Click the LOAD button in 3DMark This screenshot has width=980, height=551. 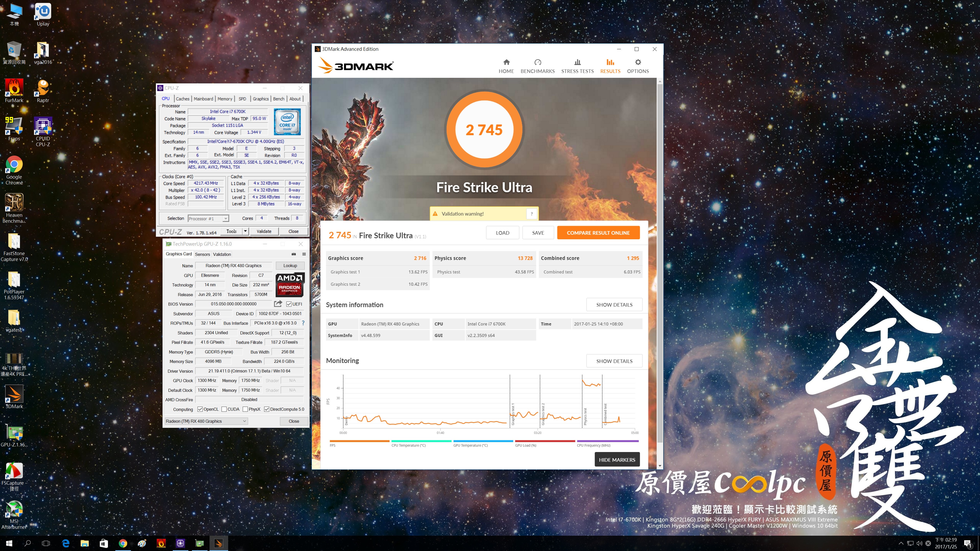pyautogui.click(x=502, y=233)
